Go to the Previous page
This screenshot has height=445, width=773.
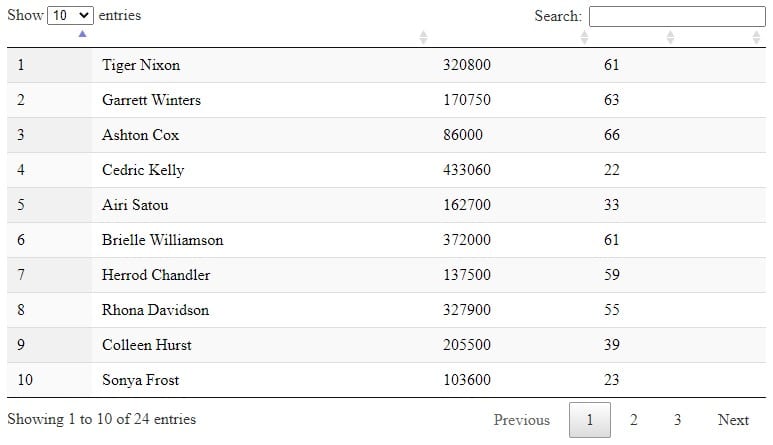click(522, 420)
